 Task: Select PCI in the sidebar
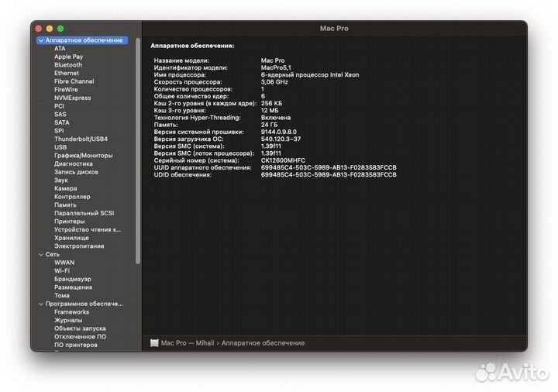(x=59, y=106)
